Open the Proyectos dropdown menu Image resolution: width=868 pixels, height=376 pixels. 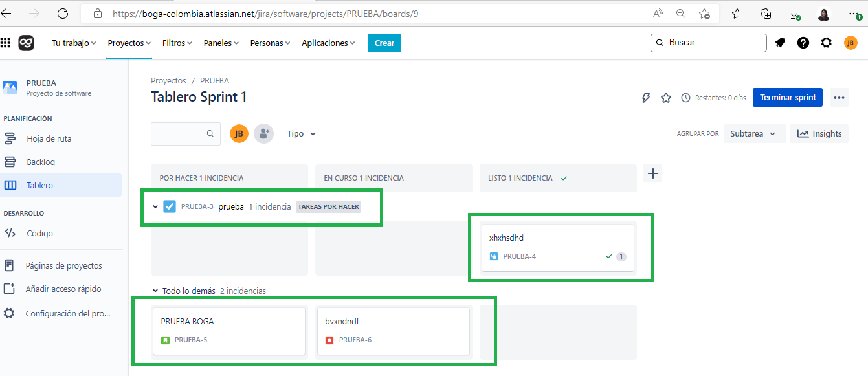coord(129,43)
